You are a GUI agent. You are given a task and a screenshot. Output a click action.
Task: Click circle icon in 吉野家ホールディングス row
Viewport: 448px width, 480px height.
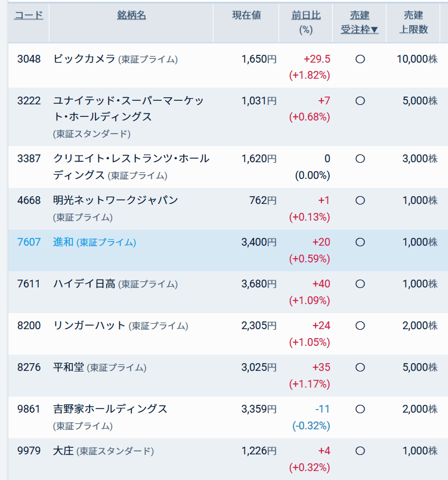pos(360,409)
